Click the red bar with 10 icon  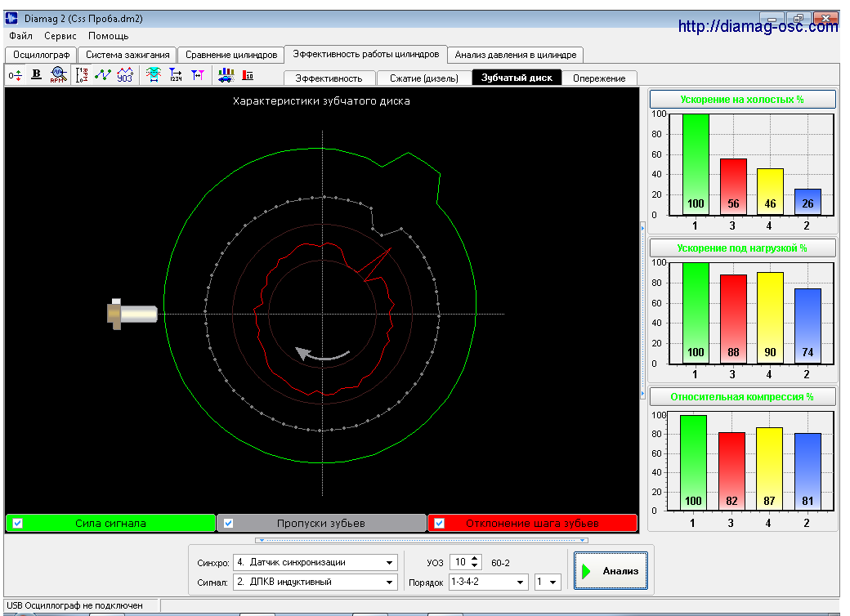(248, 75)
